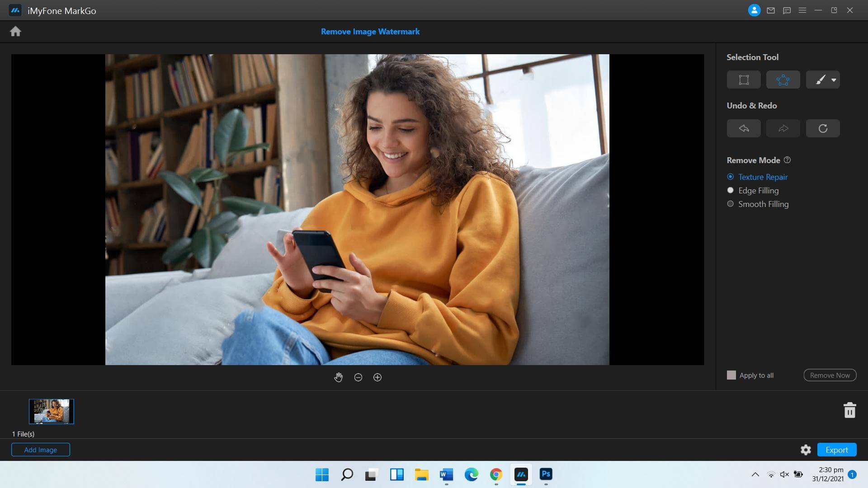
Task: Expand the brush/pen tool dropdown
Action: [834, 80]
